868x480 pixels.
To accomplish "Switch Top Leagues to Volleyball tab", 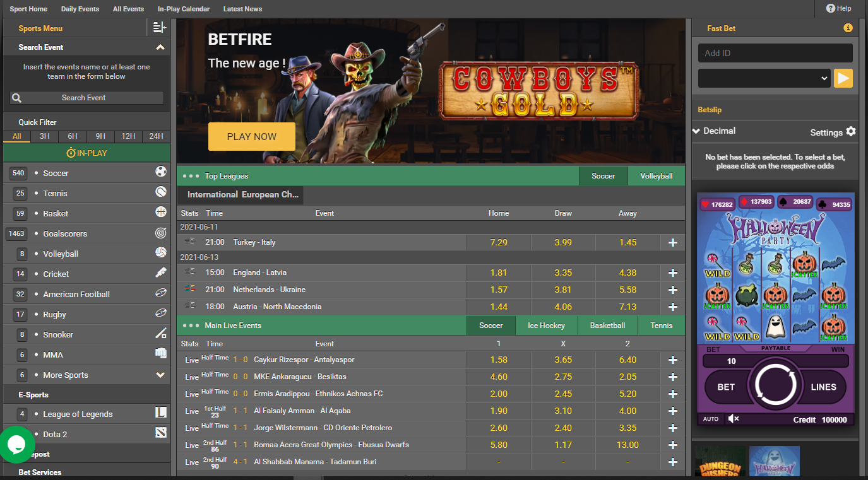I will tap(657, 176).
